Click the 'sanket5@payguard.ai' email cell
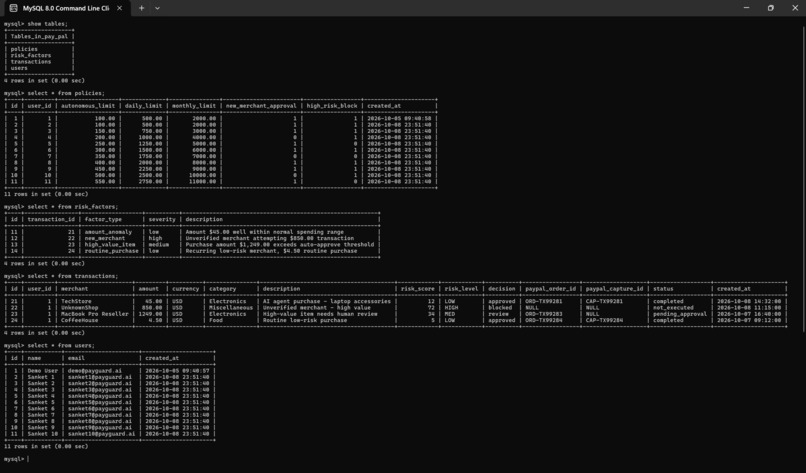 [100, 402]
